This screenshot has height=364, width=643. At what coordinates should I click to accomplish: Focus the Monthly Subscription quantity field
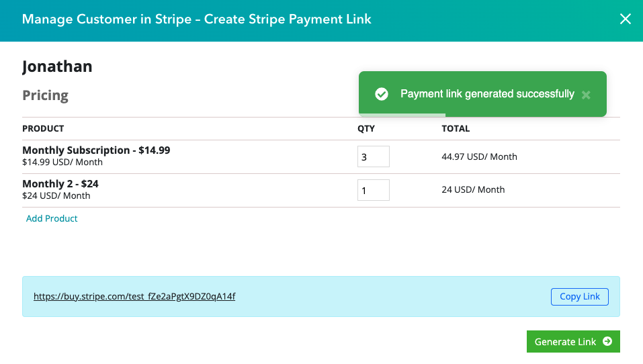(x=373, y=156)
